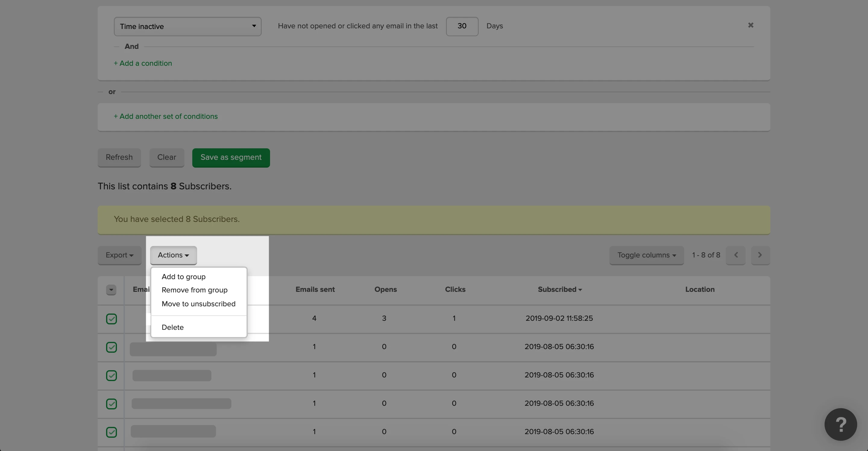Click the days number input field
868x451 pixels.
462,26
